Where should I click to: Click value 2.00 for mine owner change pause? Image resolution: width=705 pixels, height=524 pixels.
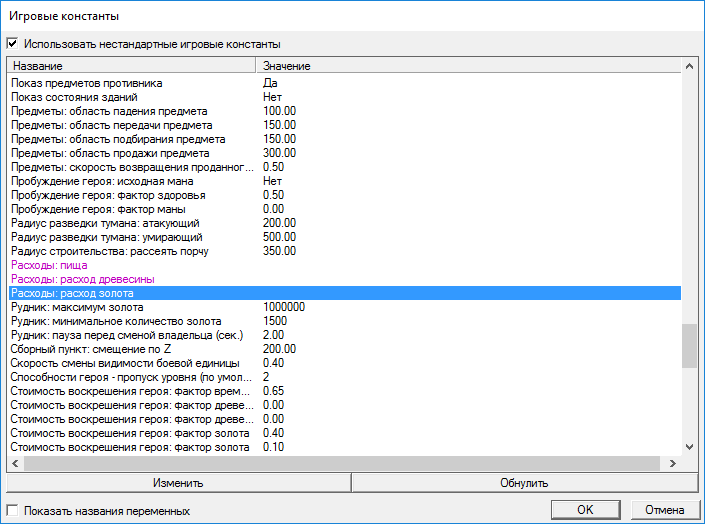click(273, 335)
